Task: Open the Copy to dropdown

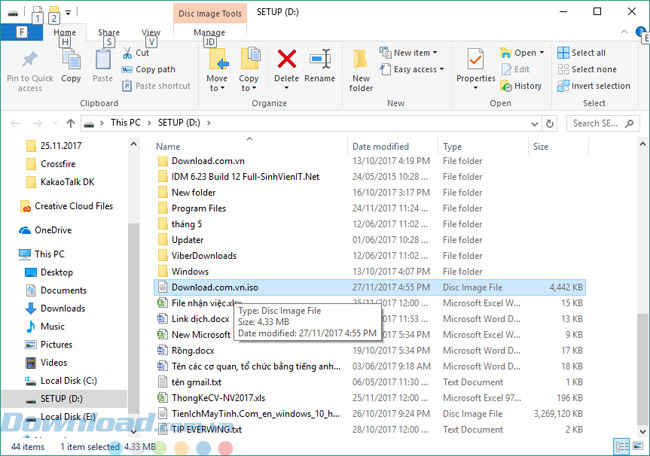Action: click(248, 83)
